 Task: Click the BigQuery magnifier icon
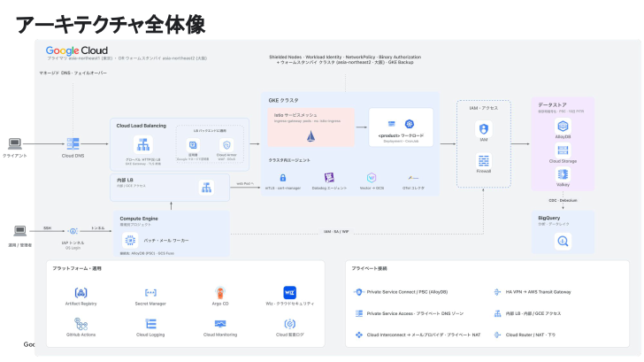click(x=563, y=242)
